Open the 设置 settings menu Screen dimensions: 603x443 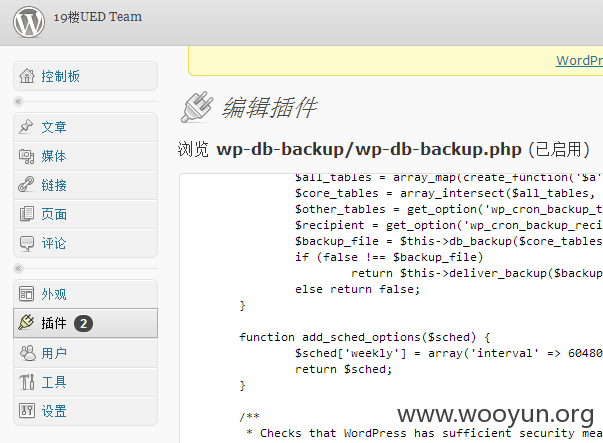[x=85, y=411]
